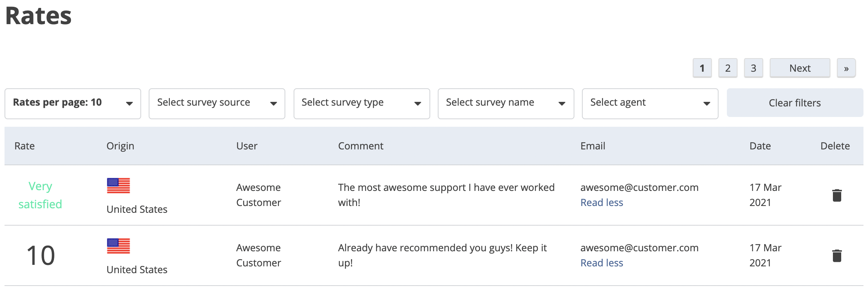Switch to page 2 of rates
The height and width of the screenshot is (289, 868).
[x=728, y=68]
